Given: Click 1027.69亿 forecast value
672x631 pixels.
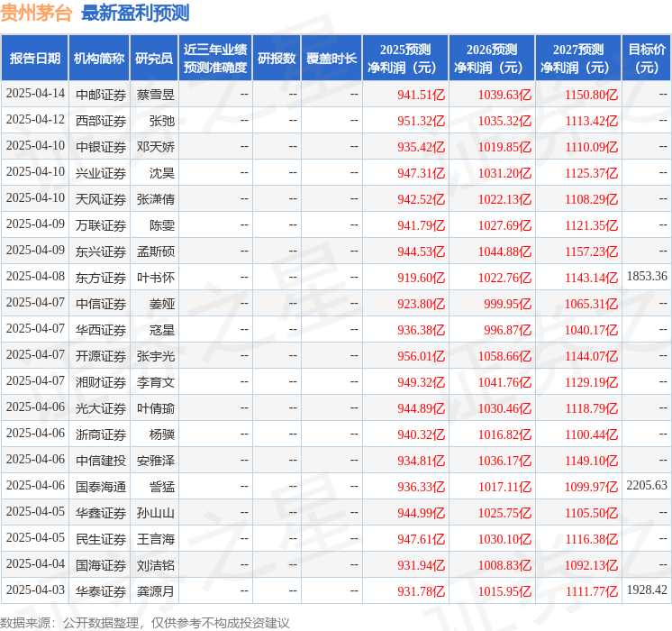Looking at the screenshot, I should [504, 225].
